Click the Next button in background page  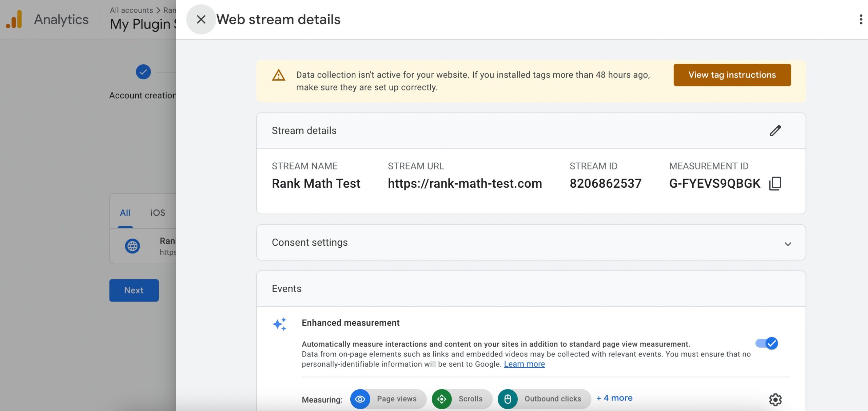click(x=134, y=290)
